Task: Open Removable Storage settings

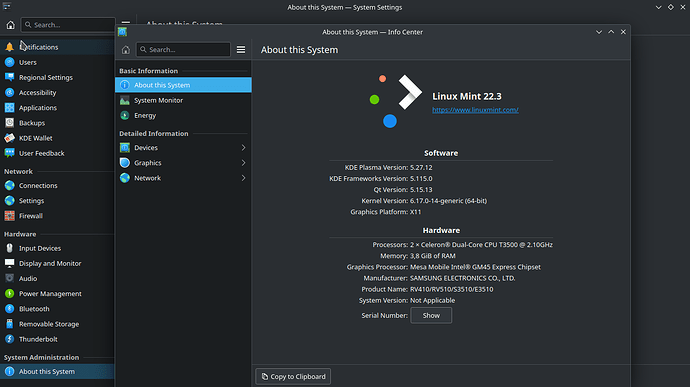Action: point(57,324)
